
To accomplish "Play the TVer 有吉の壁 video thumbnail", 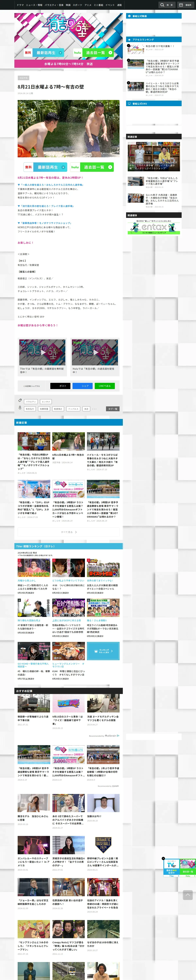I will 42,352.
